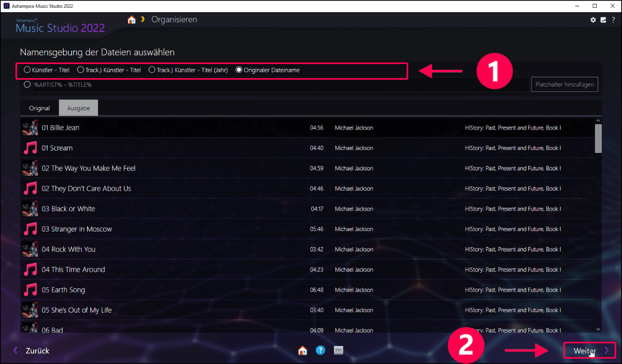Click the skin/edit icon next to the gear

603,20
